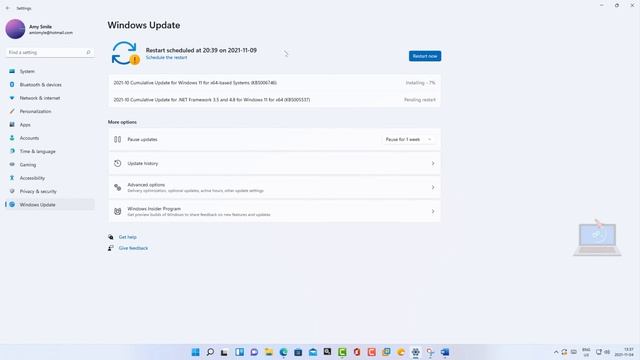This screenshot has width=640, height=360.
Task: Open the System settings category
Action: coord(49,71)
